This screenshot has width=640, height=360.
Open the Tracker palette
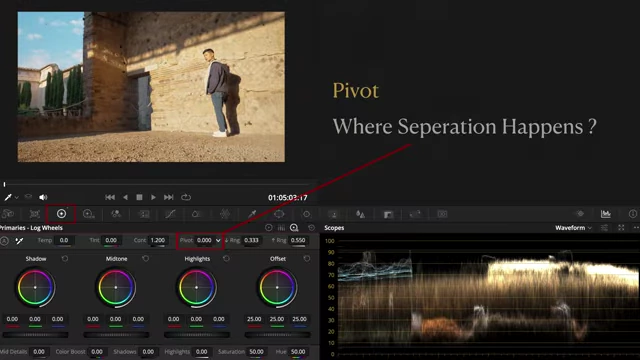306,214
